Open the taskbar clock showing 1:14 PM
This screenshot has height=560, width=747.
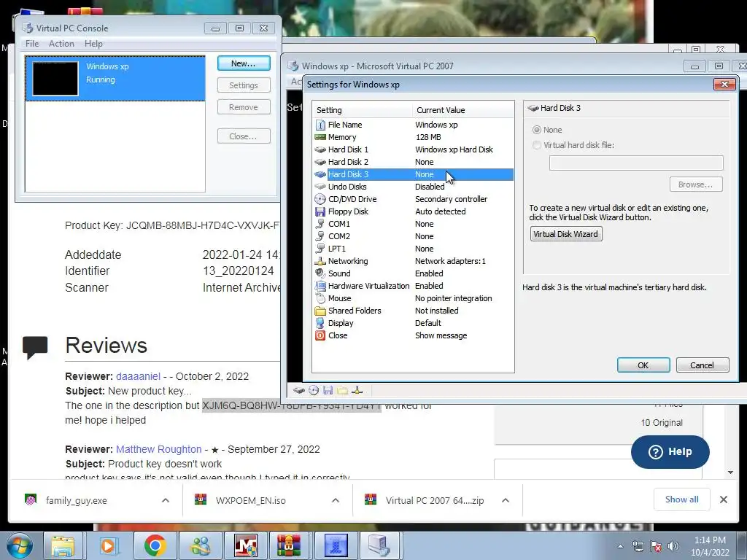coord(710,546)
